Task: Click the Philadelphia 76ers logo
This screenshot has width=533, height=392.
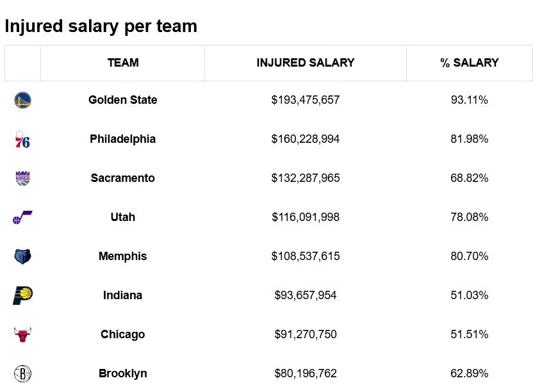Action: point(22,140)
